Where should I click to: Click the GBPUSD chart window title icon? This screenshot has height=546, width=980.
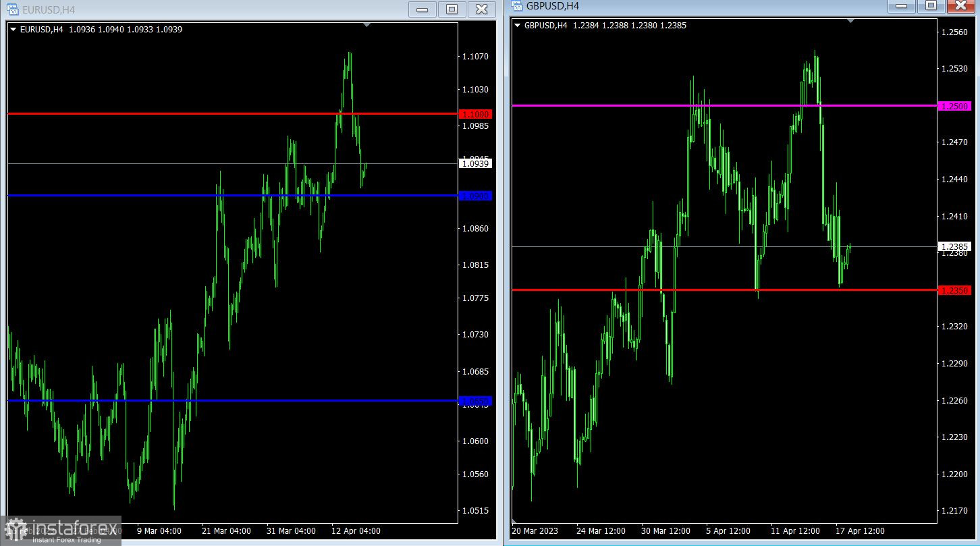[x=517, y=6]
